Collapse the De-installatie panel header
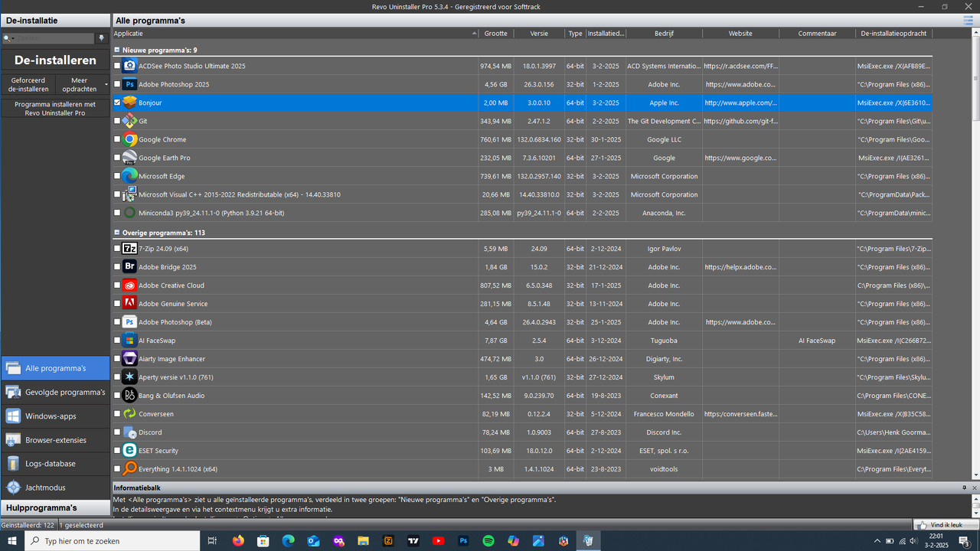This screenshot has height=551, width=980. (55, 21)
